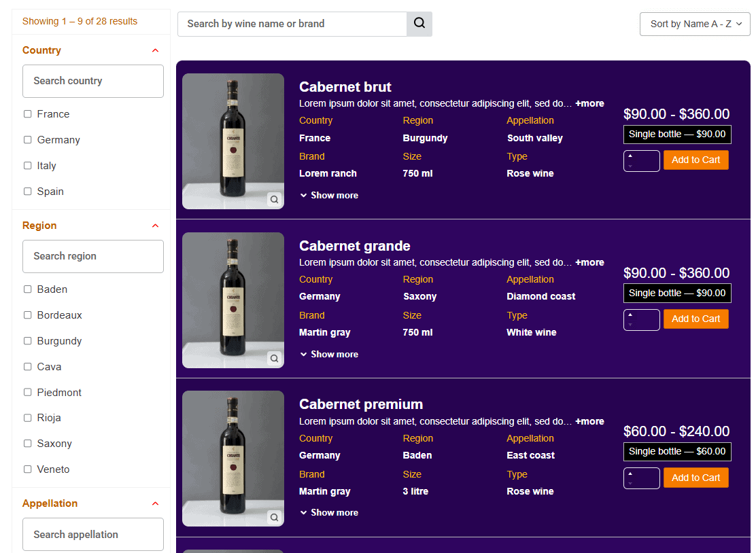Expand Show more under Cabernet premium
The width and height of the screenshot is (756, 553).
pos(329,512)
